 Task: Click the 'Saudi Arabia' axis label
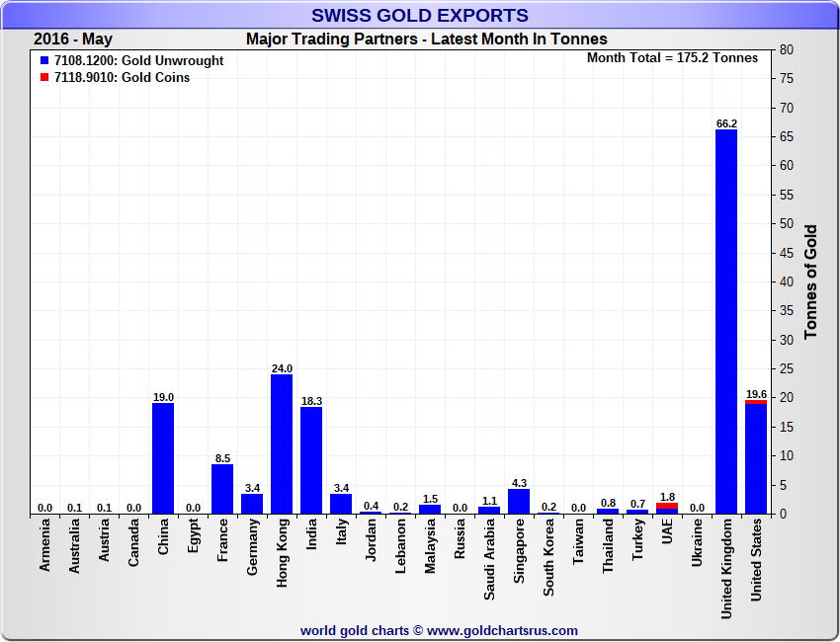[x=489, y=560]
